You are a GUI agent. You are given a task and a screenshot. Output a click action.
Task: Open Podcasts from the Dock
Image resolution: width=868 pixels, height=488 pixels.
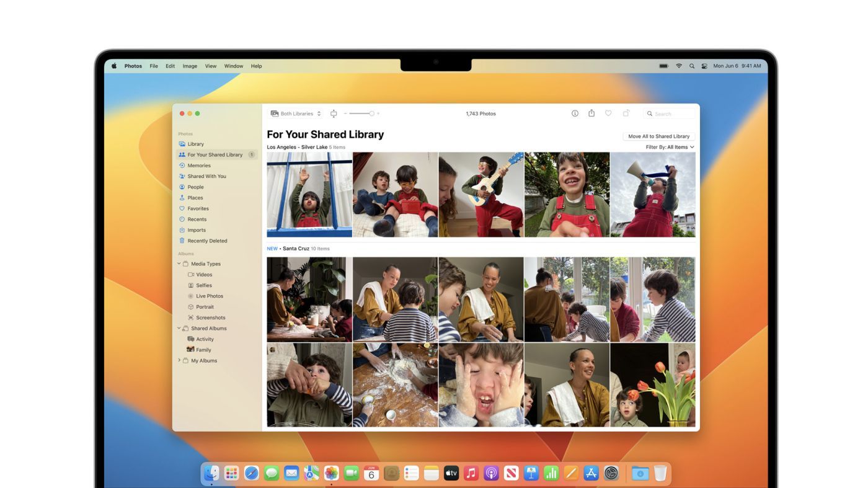click(491, 473)
